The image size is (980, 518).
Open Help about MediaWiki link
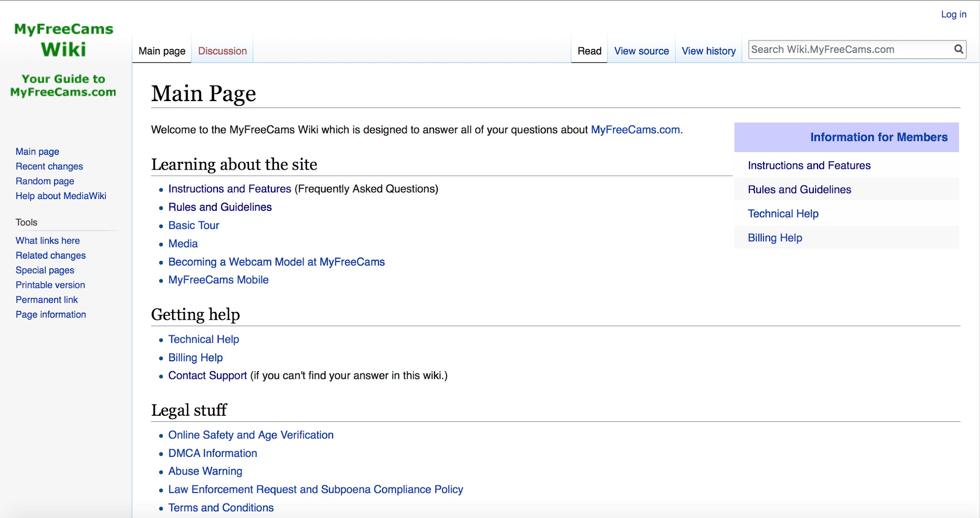tap(61, 196)
